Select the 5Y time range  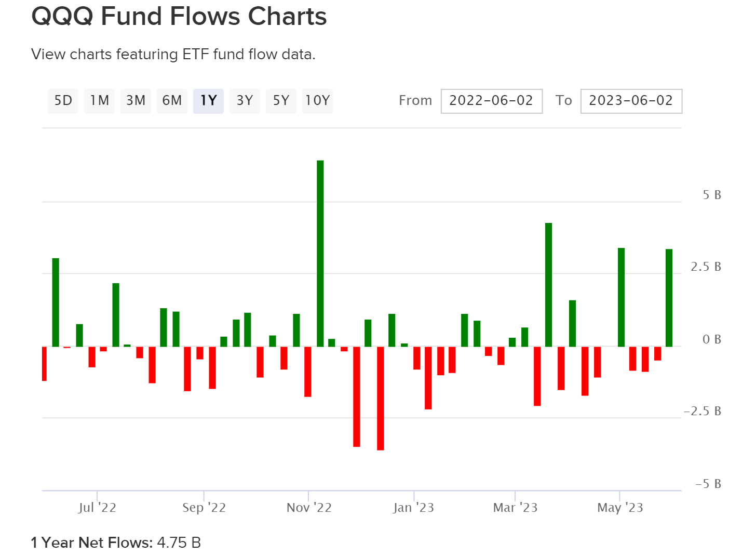pos(281,101)
